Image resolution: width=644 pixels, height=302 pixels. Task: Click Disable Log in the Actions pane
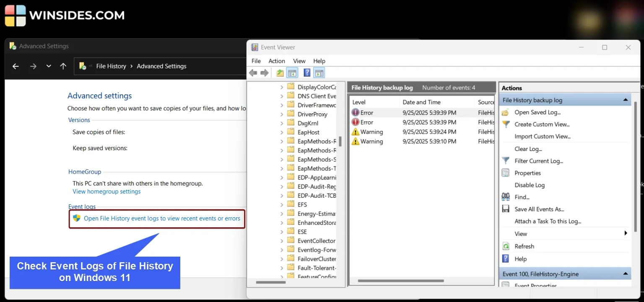click(x=530, y=185)
